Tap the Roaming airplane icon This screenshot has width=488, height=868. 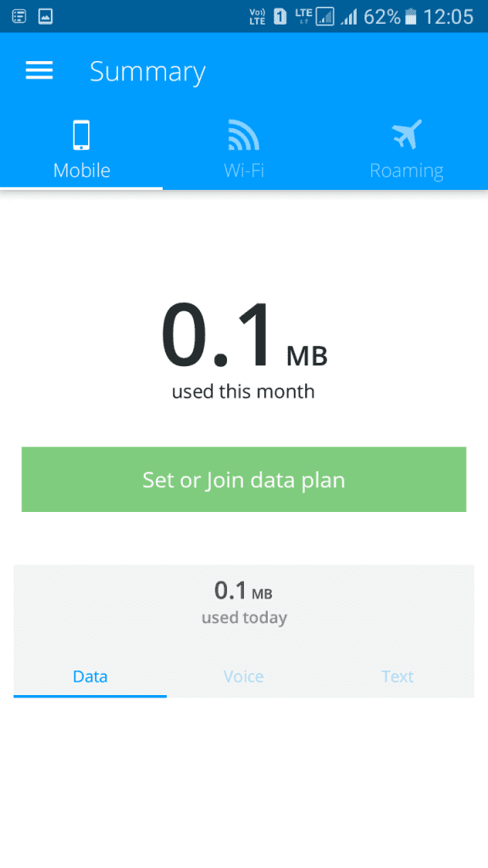pos(407,135)
